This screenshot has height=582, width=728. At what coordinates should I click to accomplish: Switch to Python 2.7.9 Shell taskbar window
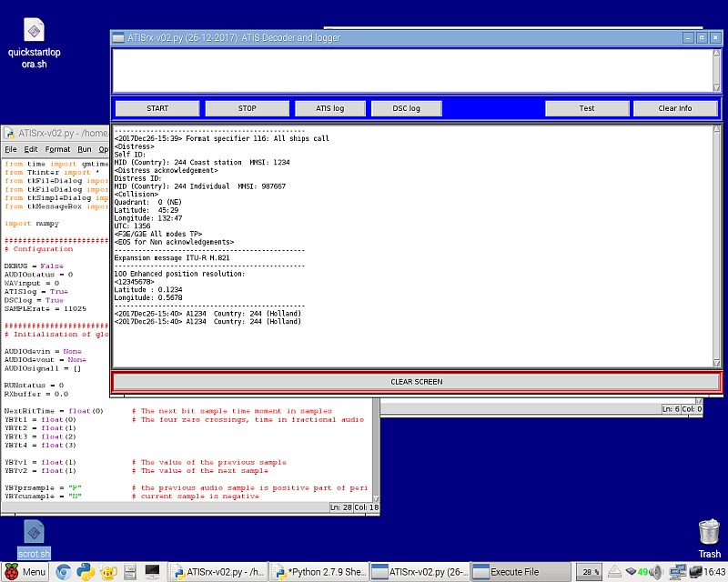coord(319,572)
